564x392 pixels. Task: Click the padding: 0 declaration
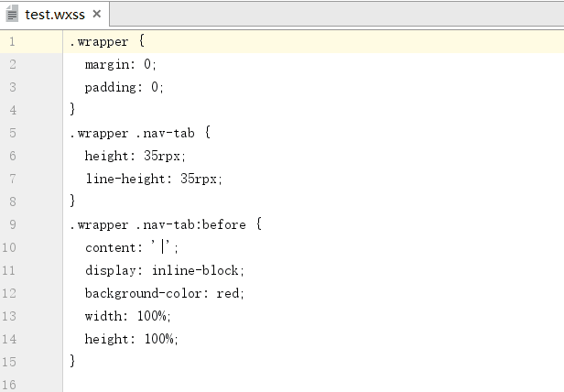click(x=125, y=88)
